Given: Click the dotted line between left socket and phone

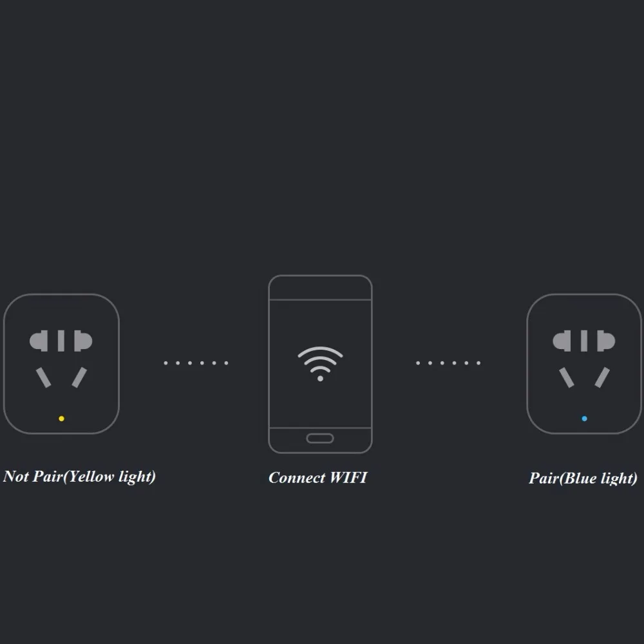Looking at the screenshot, I should [196, 363].
